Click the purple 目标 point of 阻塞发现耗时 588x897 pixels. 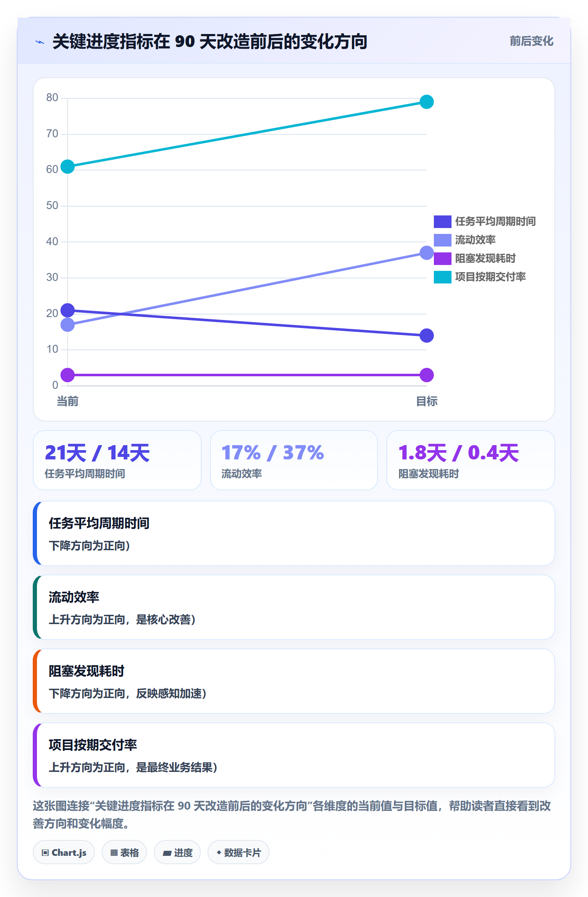coord(427,375)
